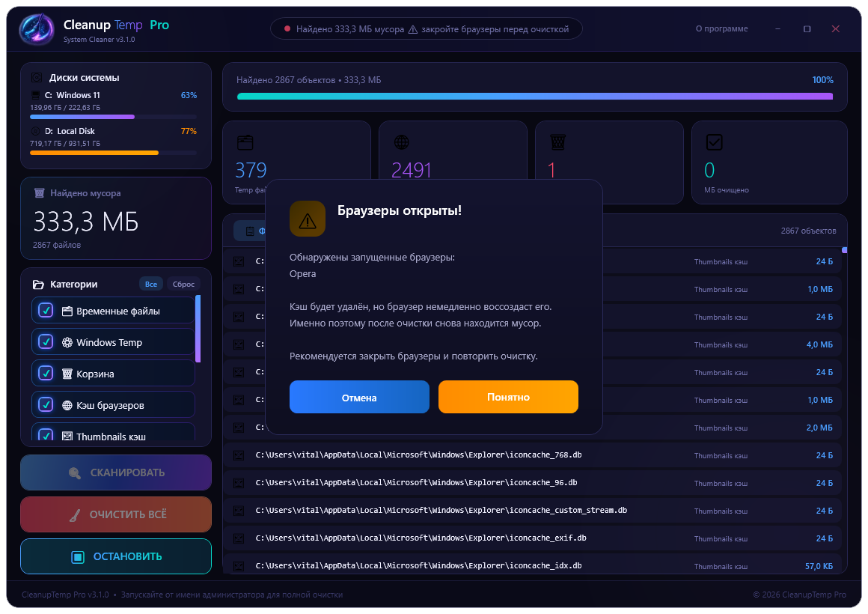Click the file list scrollbar thumb
Viewport: 868px width, 614px height.
click(x=844, y=251)
